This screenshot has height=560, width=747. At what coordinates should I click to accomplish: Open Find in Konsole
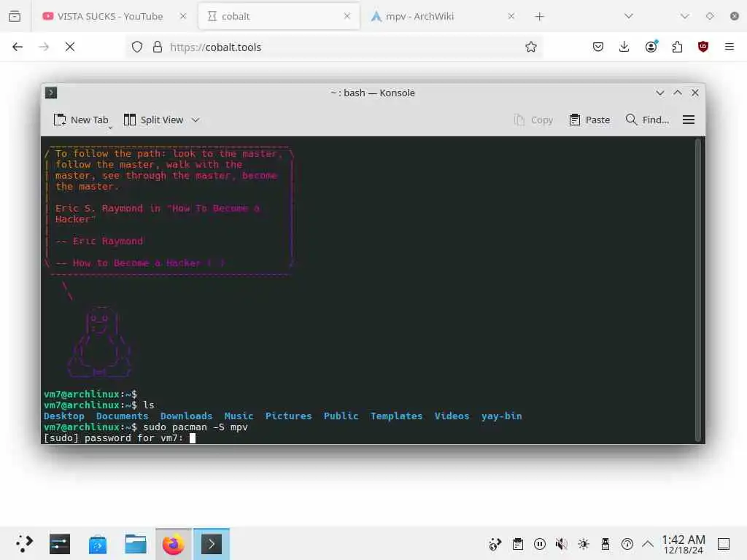click(x=647, y=120)
